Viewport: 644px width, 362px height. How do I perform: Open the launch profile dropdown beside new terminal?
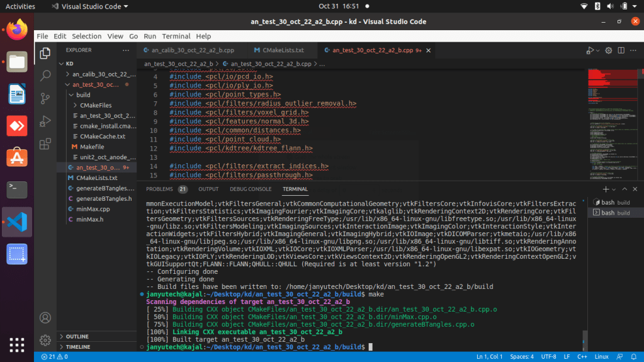[614, 189]
